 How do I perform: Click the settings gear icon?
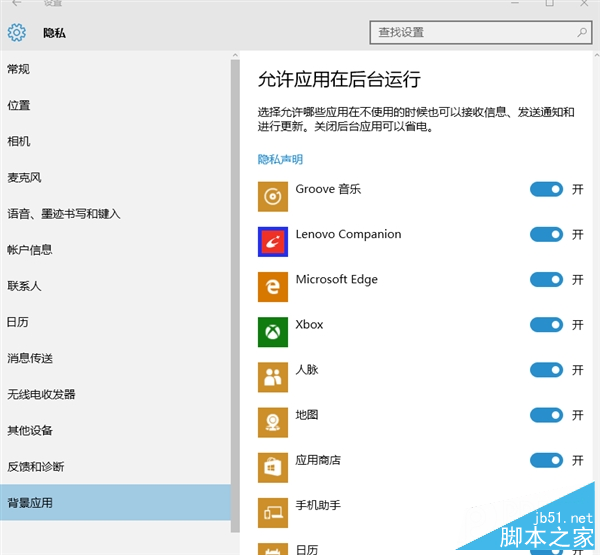coord(17,33)
